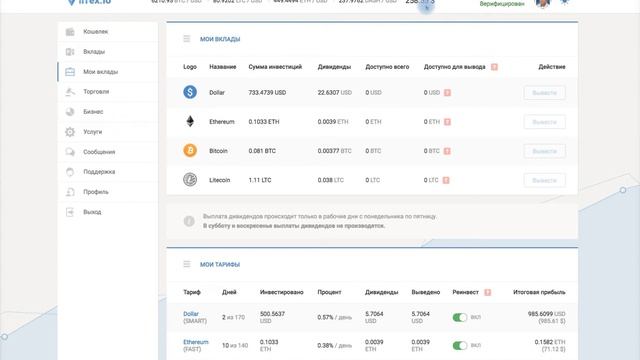Viewport: 640px width, 360px height.
Task: Click the help icon in the Dollar row
Action: pos(447,93)
